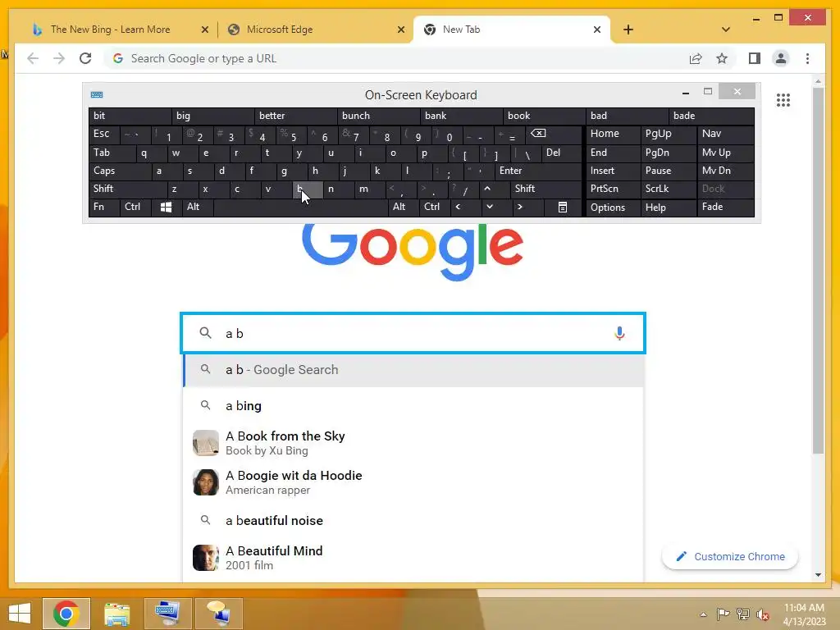Select the 'A Boogie wit da Hoodie' suggestion
840x630 pixels.
(x=413, y=482)
